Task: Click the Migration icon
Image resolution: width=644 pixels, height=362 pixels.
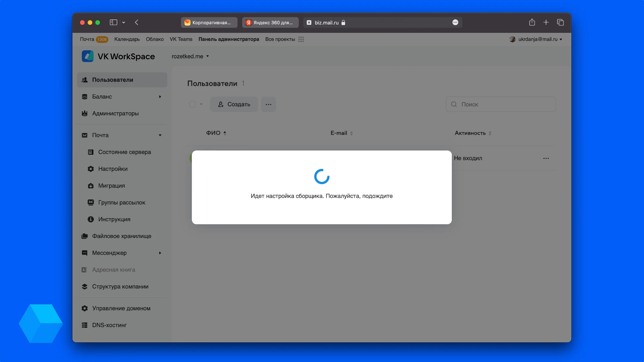Action: [x=91, y=186]
